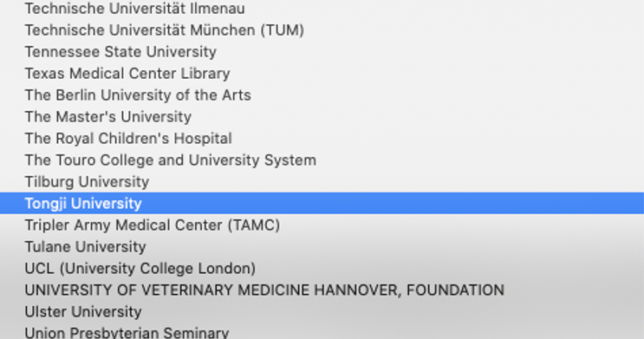Image resolution: width=644 pixels, height=339 pixels.
Task: Select The Berlin University of the Arts
Action: 322,95
